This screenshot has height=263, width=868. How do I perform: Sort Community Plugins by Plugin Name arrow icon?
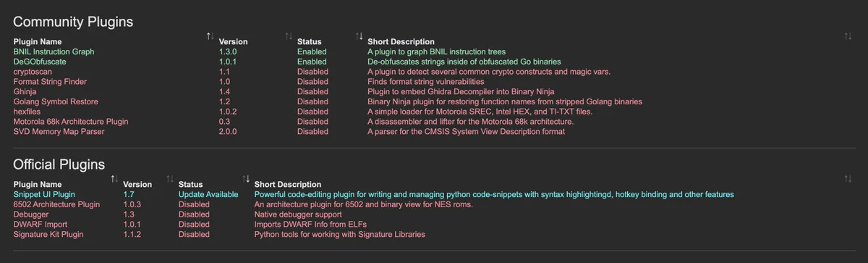pyautogui.click(x=210, y=36)
